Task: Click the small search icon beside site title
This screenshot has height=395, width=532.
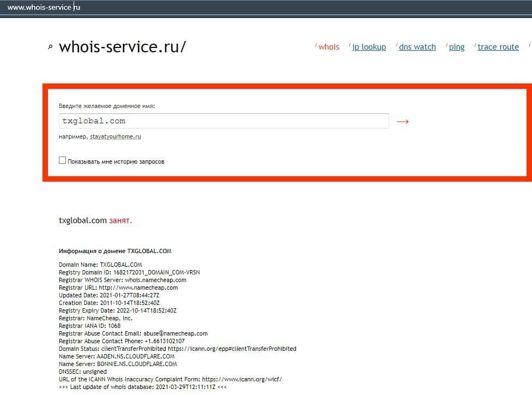Action: point(50,47)
